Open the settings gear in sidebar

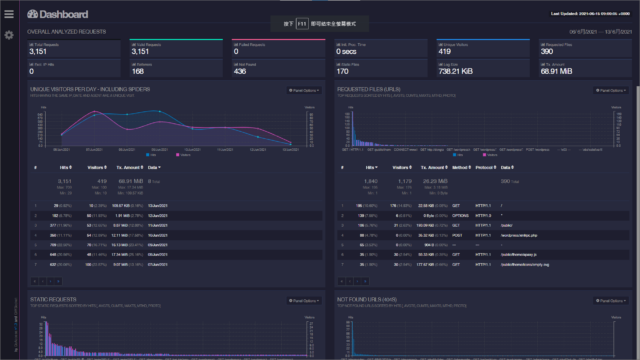pos(9,35)
